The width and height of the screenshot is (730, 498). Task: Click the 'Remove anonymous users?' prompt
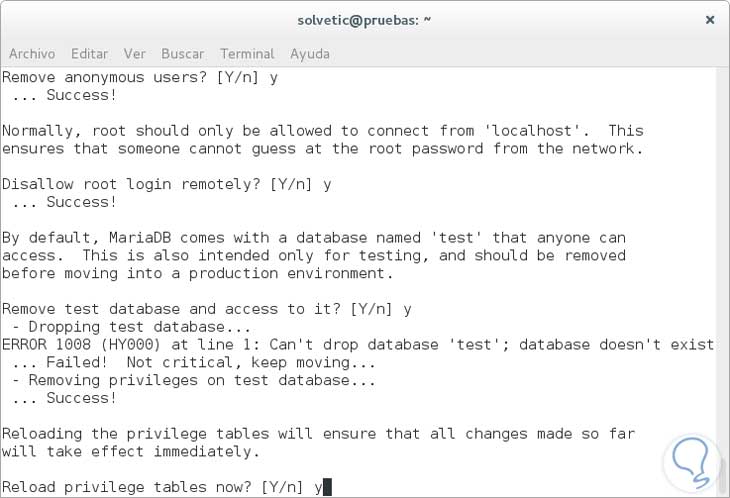(140, 77)
